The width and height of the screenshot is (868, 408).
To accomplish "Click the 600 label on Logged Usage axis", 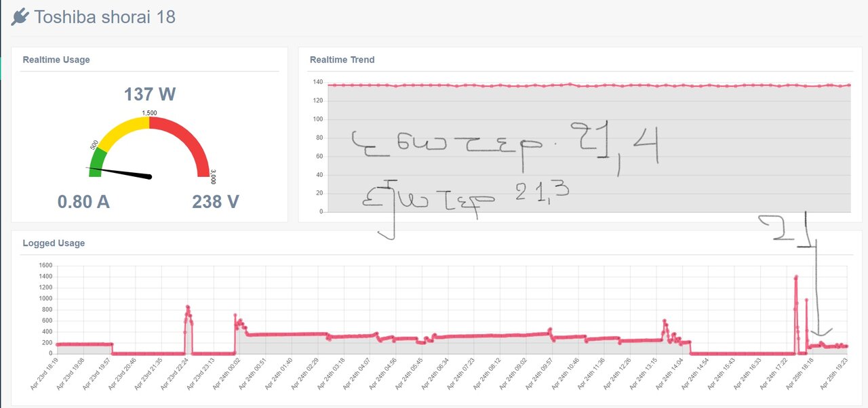I will pos(47,321).
